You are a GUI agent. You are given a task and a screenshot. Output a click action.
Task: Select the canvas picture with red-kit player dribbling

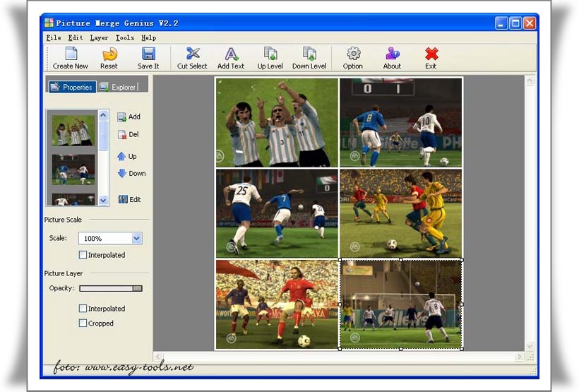pyautogui.click(x=277, y=304)
